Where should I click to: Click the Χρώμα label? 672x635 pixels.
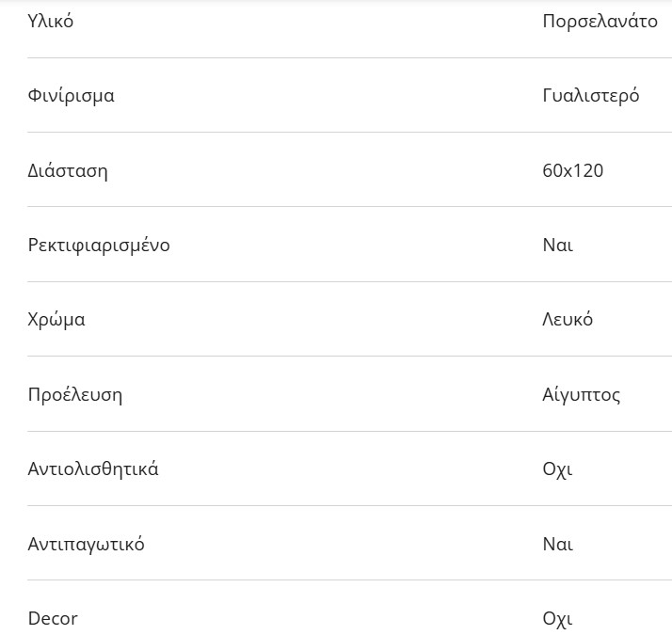point(56,320)
